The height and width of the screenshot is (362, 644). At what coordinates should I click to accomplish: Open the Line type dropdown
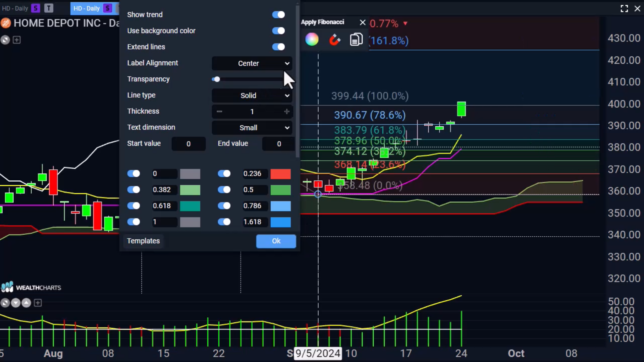(x=252, y=96)
